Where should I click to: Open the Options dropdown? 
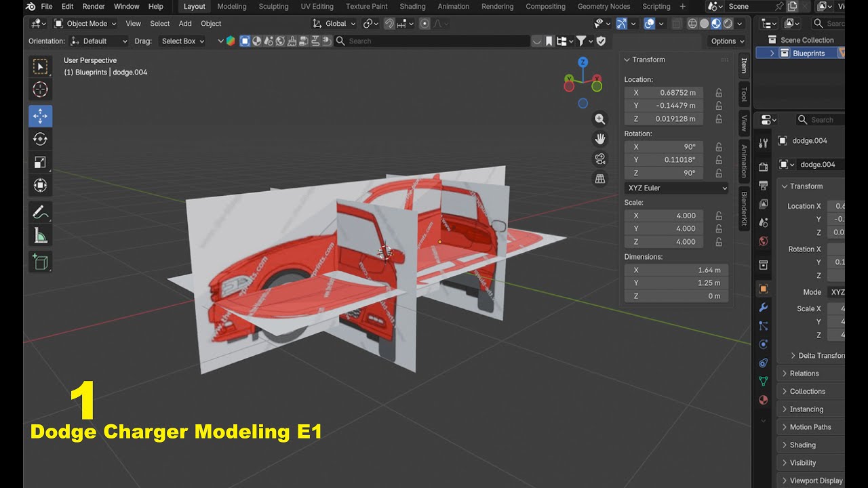(x=727, y=41)
